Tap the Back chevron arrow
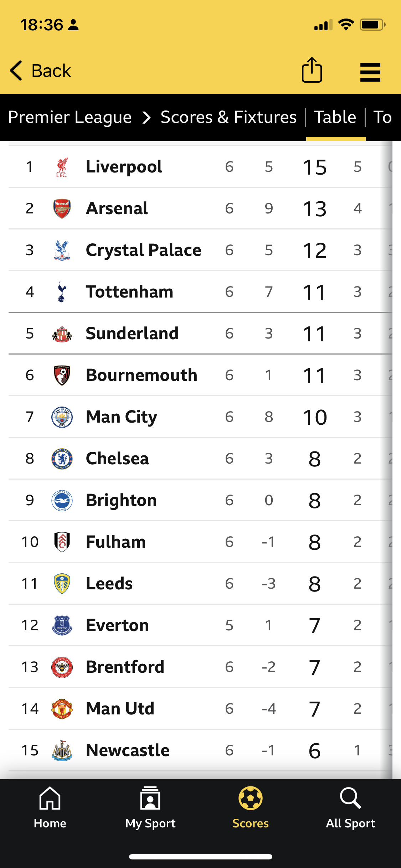 16,71
